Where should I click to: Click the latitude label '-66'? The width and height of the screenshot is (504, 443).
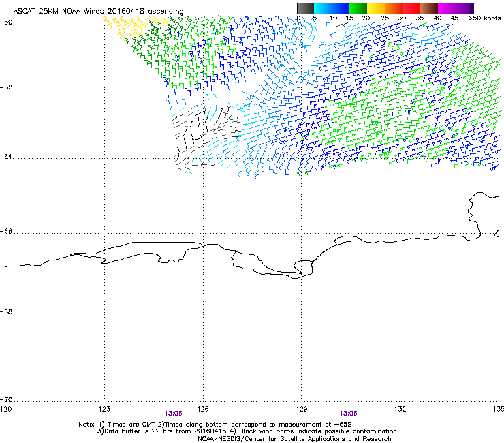click(6, 231)
